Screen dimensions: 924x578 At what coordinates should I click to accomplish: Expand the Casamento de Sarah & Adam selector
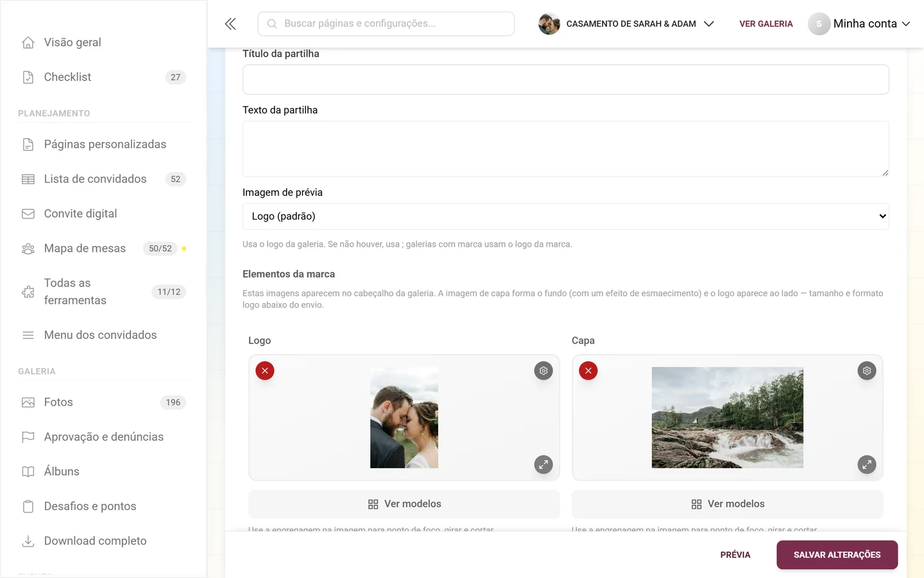pyautogui.click(x=626, y=24)
